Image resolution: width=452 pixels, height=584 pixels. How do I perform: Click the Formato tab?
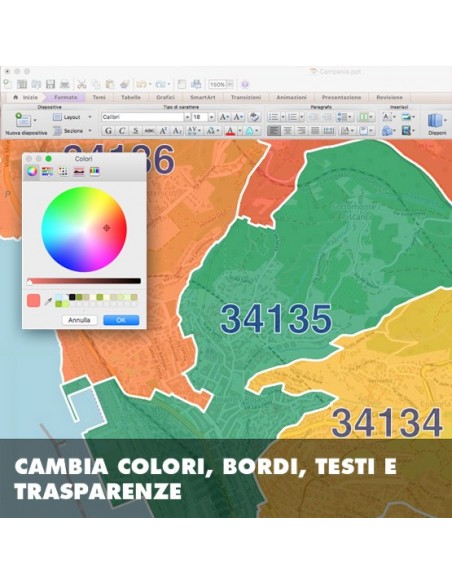(x=66, y=97)
